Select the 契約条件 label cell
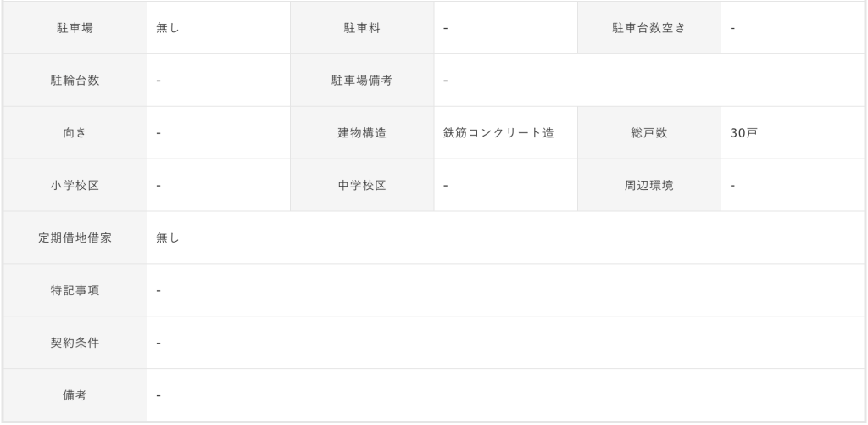868x425 pixels. pyautogui.click(x=75, y=344)
